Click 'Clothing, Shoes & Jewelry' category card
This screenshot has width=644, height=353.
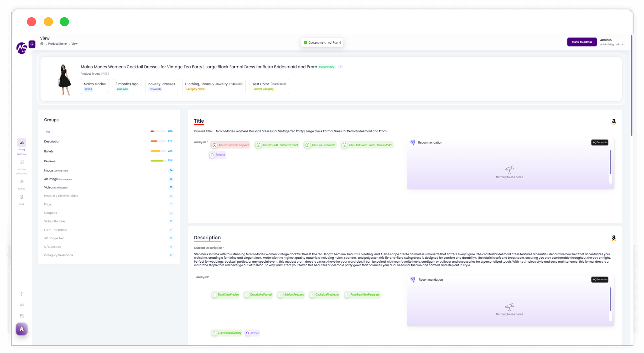pyautogui.click(x=214, y=86)
